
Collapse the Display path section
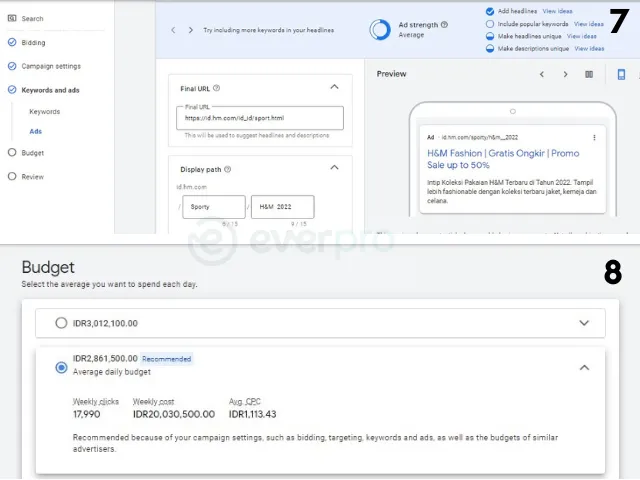click(334, 167)
